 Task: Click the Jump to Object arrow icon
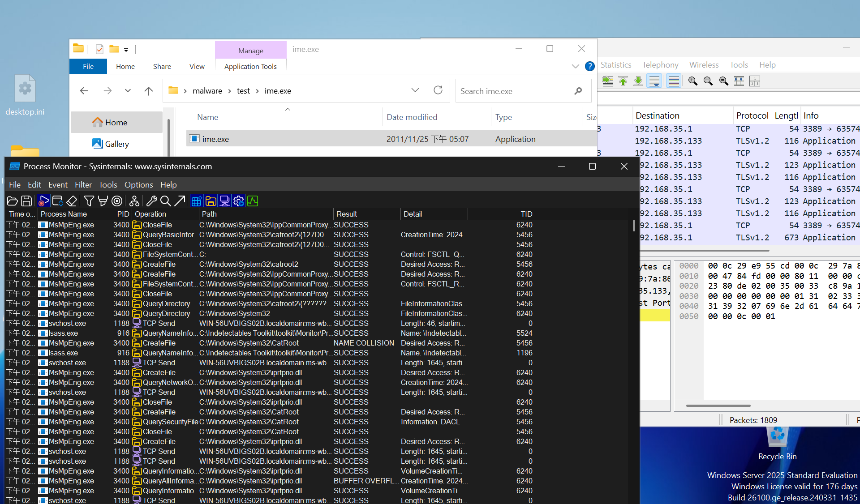coord(180,201)
